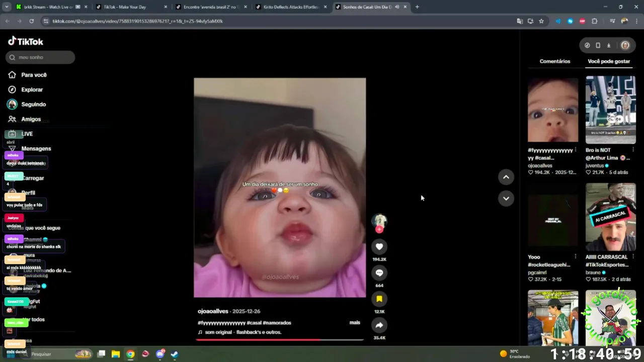Image resolution: width=644 pixels, height=362 pixels.
Task: Seek along the red video progress bar
Action: tap(280, 340)
